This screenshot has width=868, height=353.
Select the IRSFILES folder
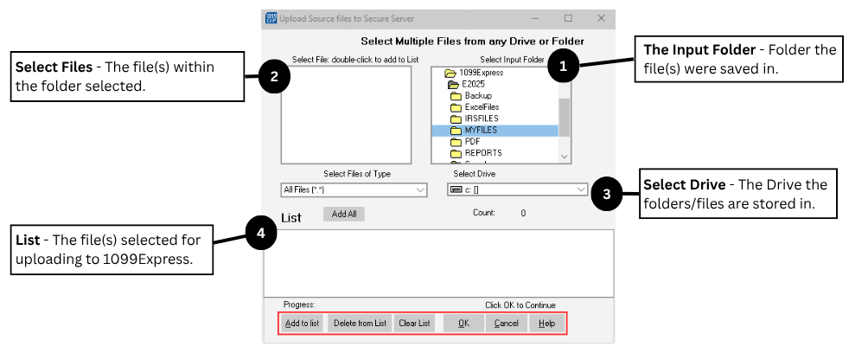point(482,119)
